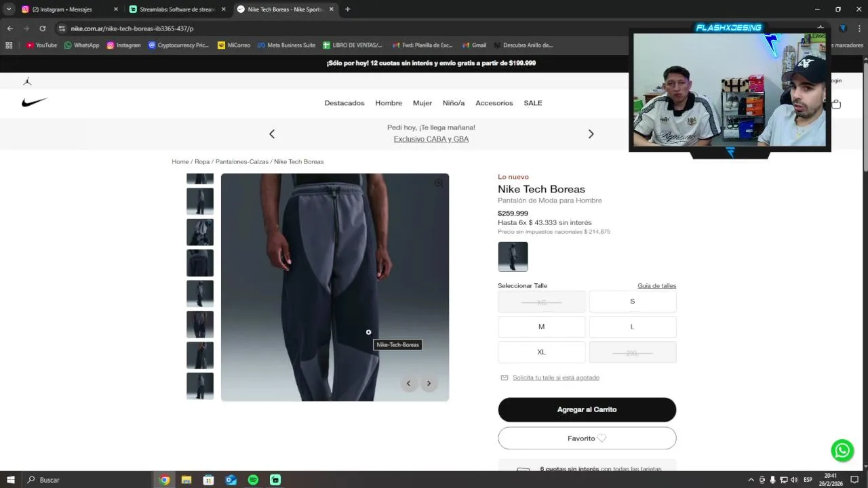This screenshot has width=868, height=488.
Task: Open the Windows Start menu
Action: coord(10,480)
